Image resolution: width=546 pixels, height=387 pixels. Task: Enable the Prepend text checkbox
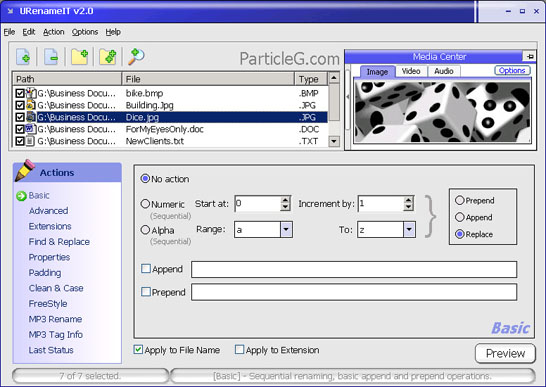146,292
